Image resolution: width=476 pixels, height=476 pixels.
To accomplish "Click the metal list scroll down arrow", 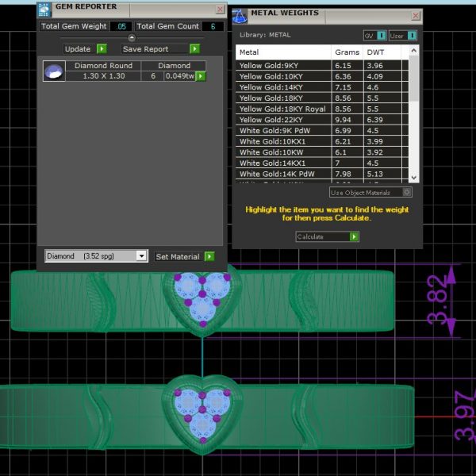I will [x=414, y=178].
